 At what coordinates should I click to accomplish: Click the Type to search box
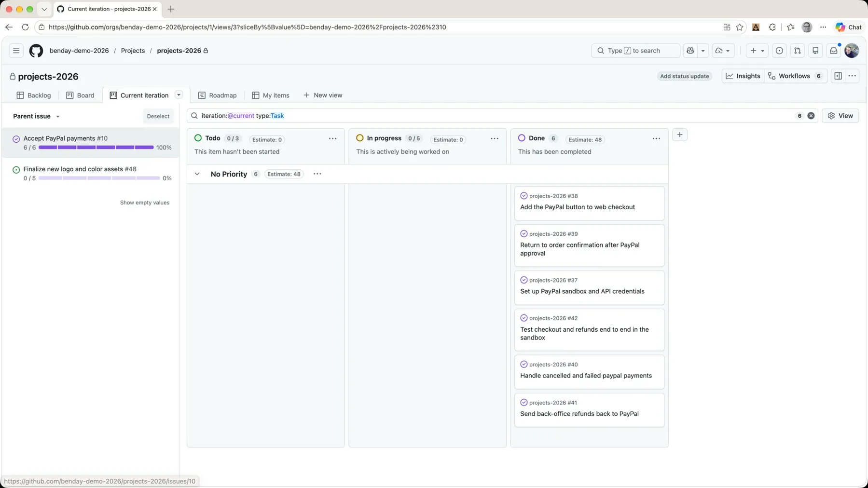[635, 51]
